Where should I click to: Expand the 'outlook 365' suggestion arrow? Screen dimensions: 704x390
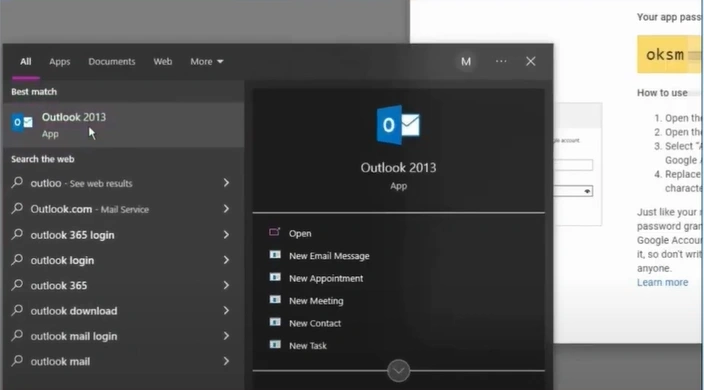(x=226, y=285)
